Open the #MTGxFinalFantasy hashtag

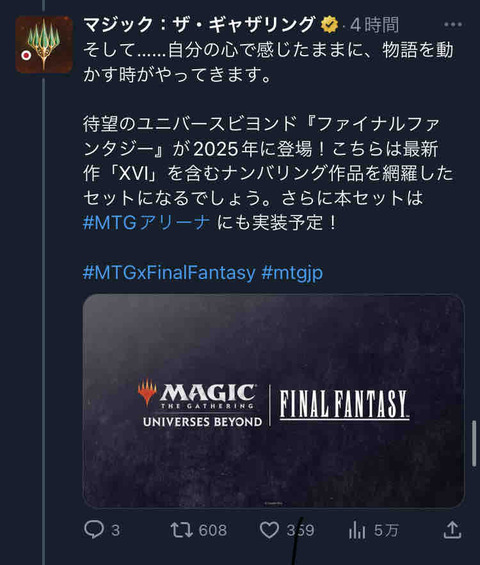169,272
